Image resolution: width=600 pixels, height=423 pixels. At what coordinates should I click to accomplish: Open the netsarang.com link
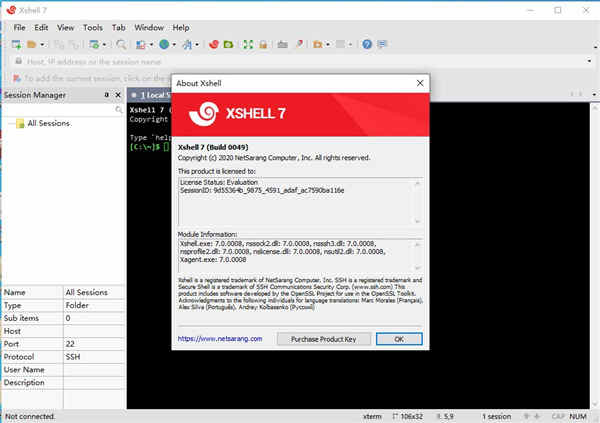(220, 339)
